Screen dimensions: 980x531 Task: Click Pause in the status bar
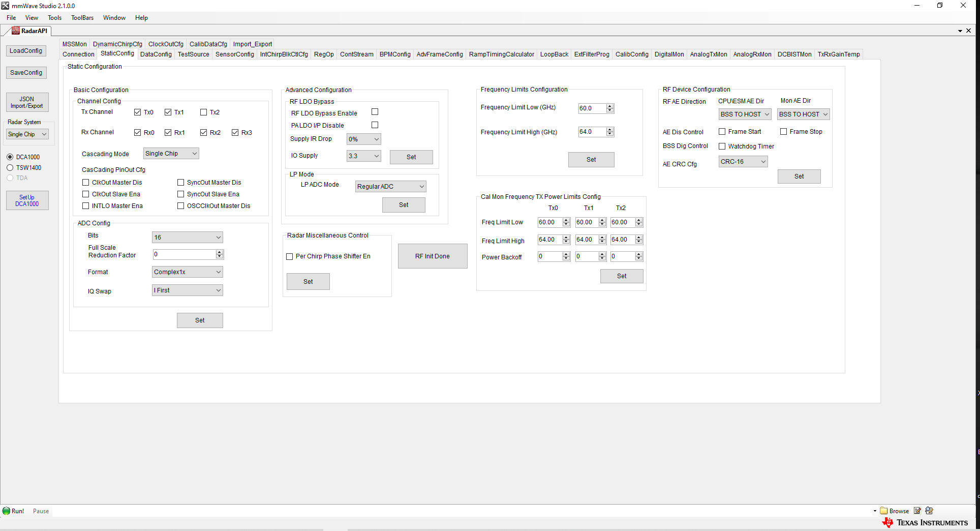pos(41,511)
